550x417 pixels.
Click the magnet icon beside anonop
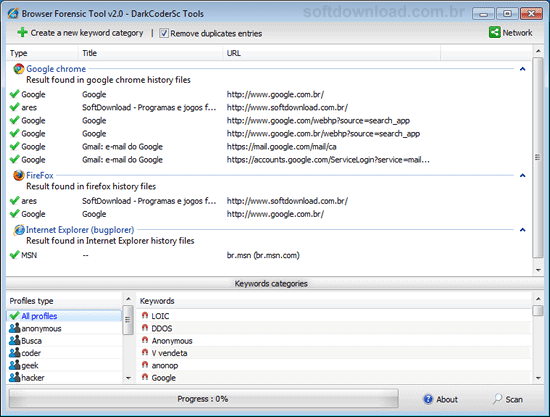pos(145,365)
